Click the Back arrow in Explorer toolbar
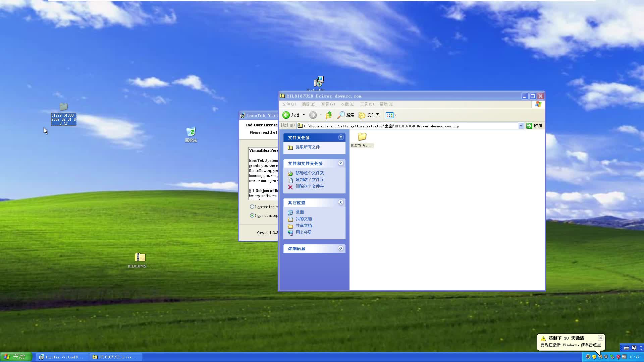 286,115
